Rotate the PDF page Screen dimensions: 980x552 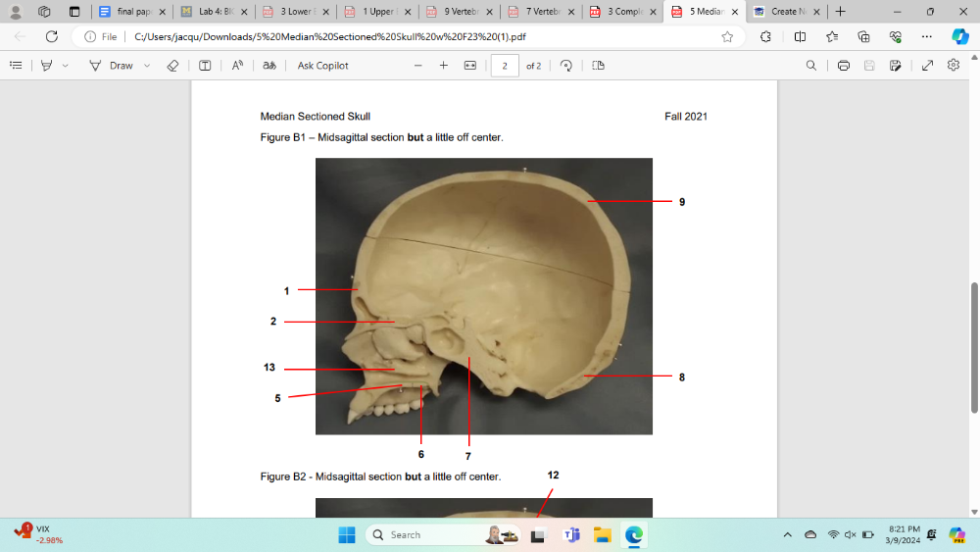[565, 66]
